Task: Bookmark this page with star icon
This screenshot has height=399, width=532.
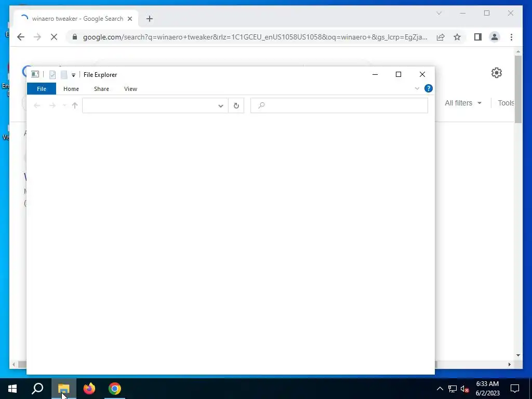Action: click(457, 37)
